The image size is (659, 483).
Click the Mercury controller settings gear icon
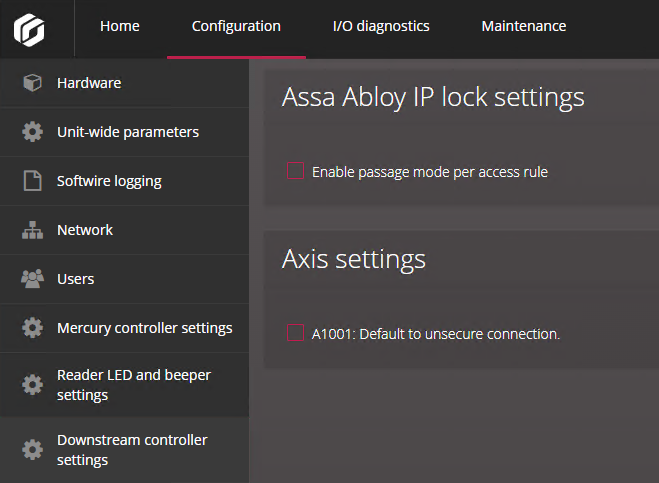(32, 328)
